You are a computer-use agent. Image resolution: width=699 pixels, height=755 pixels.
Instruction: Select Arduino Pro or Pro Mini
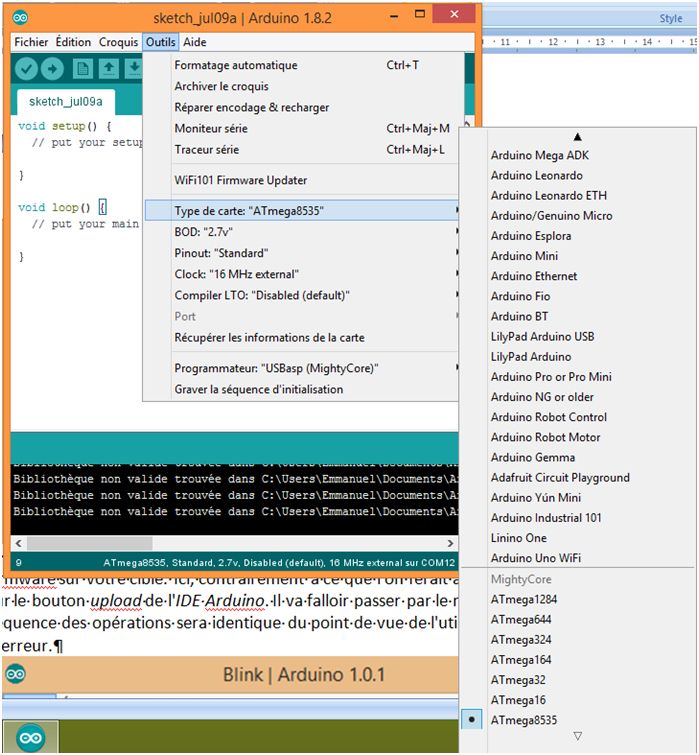[578, 377]
